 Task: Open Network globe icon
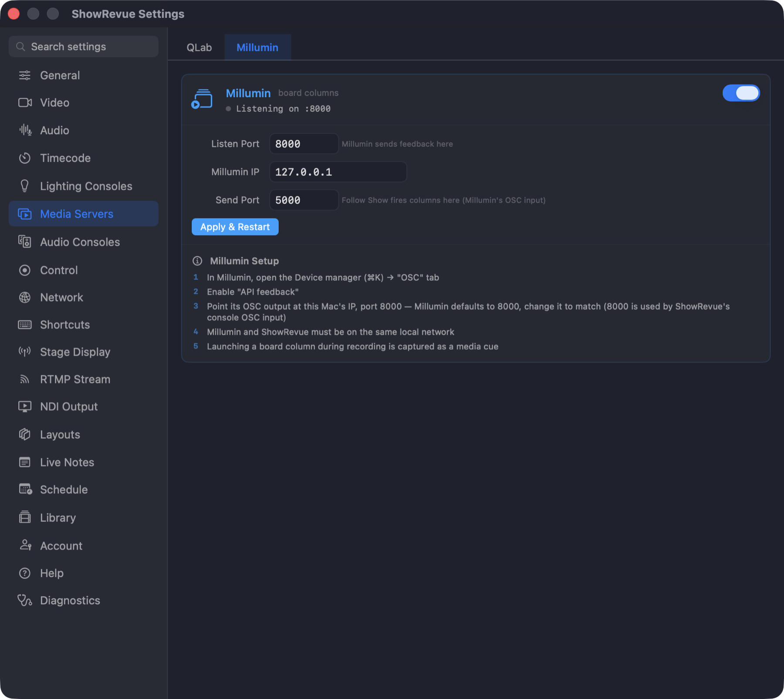pyautogui.click(x=25, y=298)
